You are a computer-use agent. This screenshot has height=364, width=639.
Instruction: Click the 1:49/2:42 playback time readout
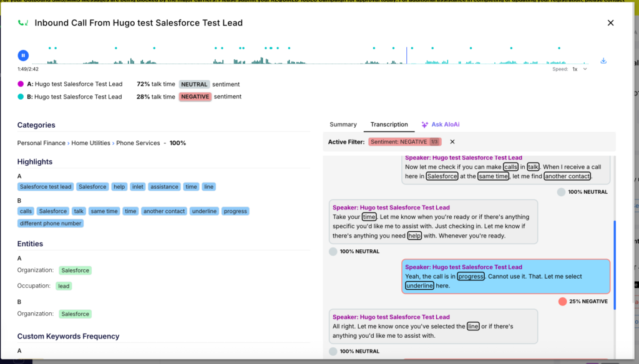point(28,69)
